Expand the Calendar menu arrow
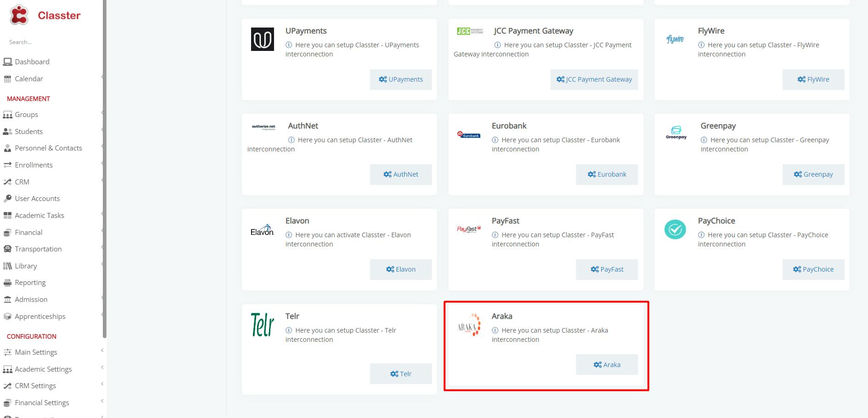Screen dimensions: 868x418 click(x=102, y=77)
